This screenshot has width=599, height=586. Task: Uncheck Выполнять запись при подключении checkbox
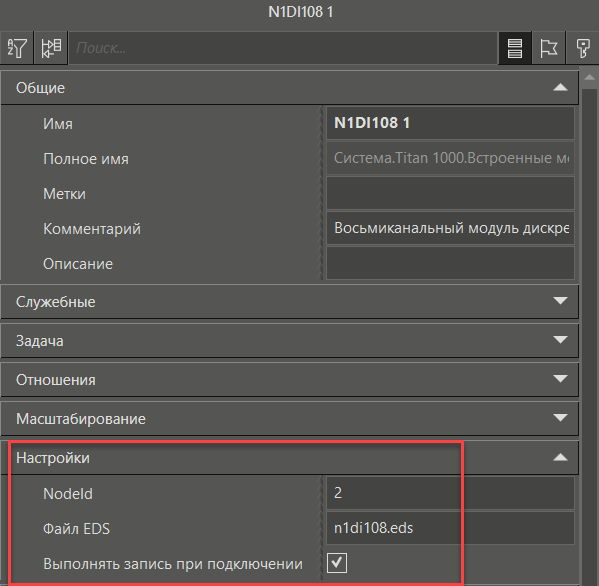coord(337,563)
